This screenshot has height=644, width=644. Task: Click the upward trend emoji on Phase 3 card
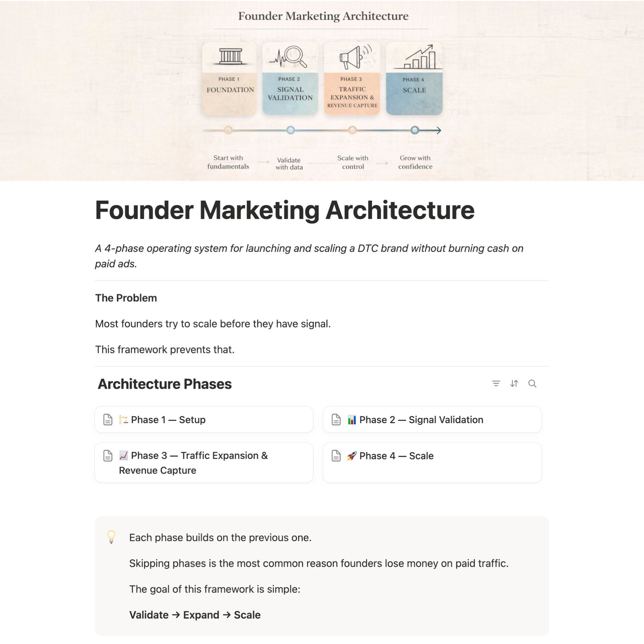tap(123, 455)
